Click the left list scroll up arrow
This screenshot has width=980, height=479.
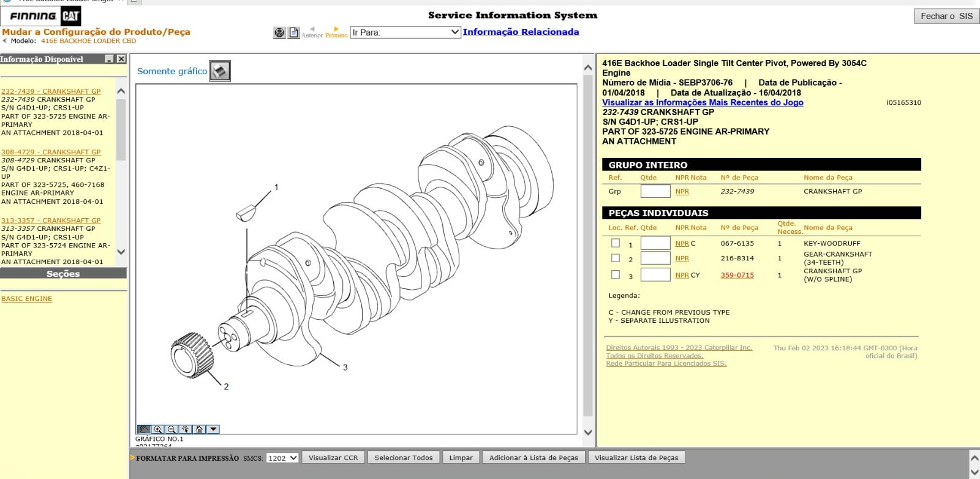(121, 91)
